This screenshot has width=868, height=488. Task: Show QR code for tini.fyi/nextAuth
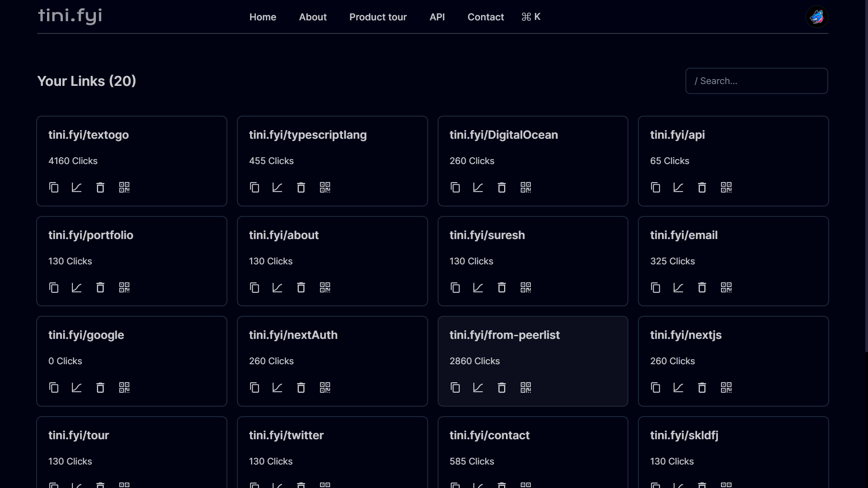[x=325, y=388]
